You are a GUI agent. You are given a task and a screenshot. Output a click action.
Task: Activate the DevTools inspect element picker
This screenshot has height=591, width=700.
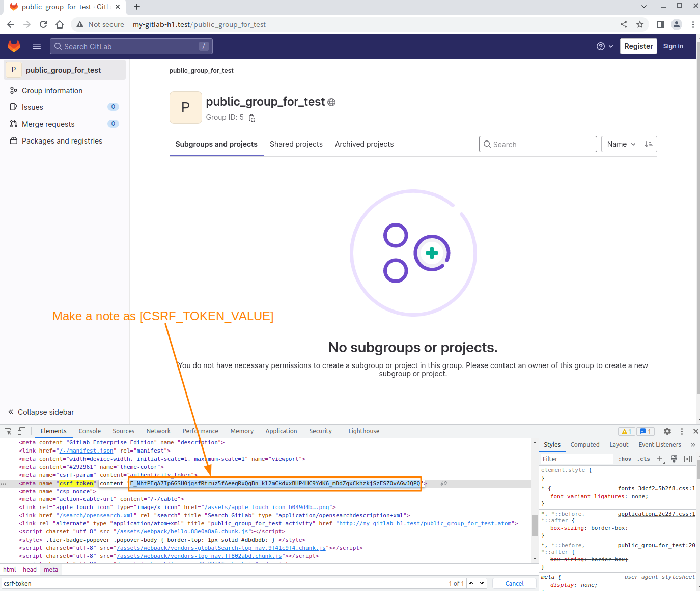[8, 431]
